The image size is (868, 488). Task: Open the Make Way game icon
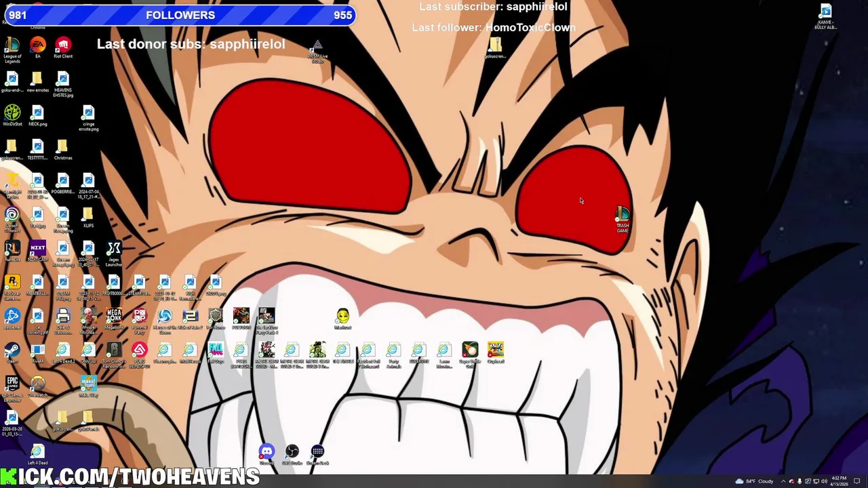pyautogui.click(x=88, y=386)
